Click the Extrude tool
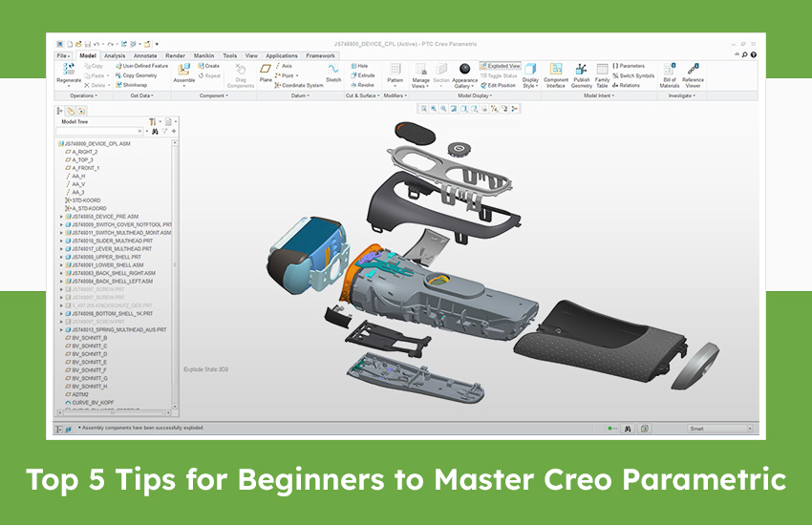This screenshot has width=812, height=525. 362,75
